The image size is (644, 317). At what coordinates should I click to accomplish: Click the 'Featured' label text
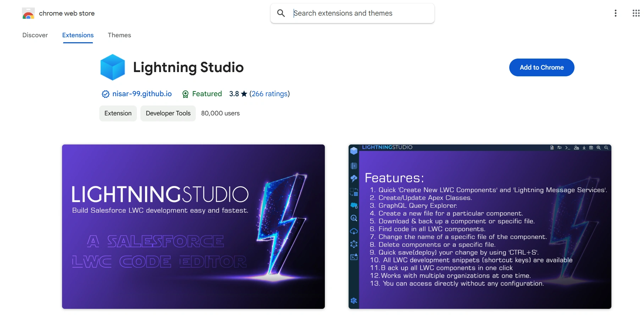coord(207,94)
